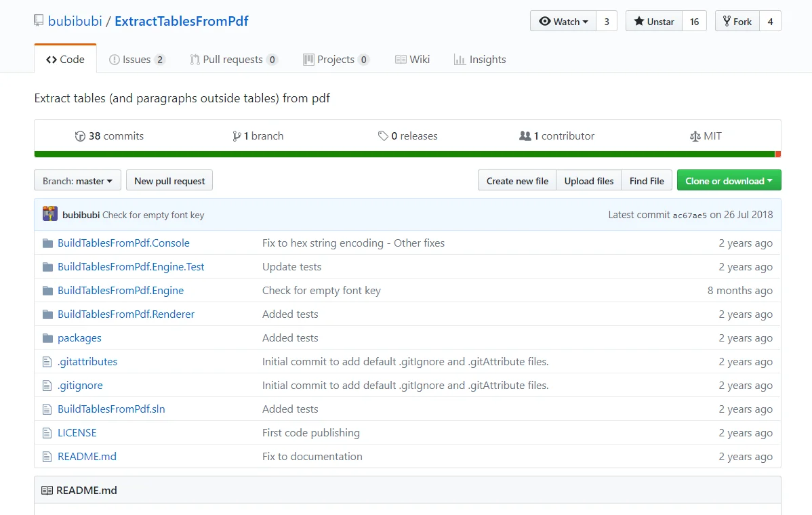View the stargazers count 16
Screen dimensions: 812x515
(x=695, y=21)
